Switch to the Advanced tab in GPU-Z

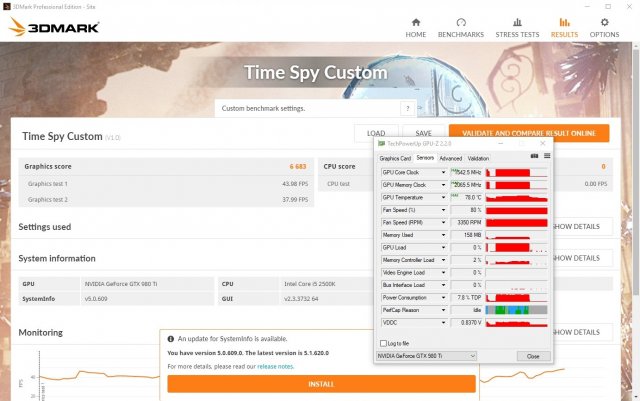[450, 158]
